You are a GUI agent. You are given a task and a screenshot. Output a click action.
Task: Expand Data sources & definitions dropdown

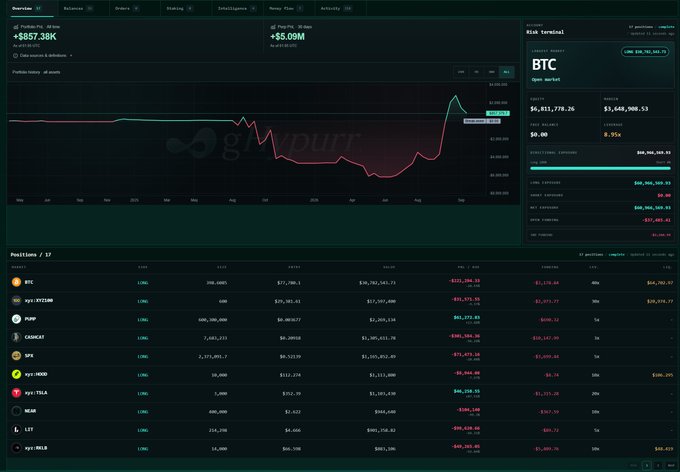coord(42,56)
